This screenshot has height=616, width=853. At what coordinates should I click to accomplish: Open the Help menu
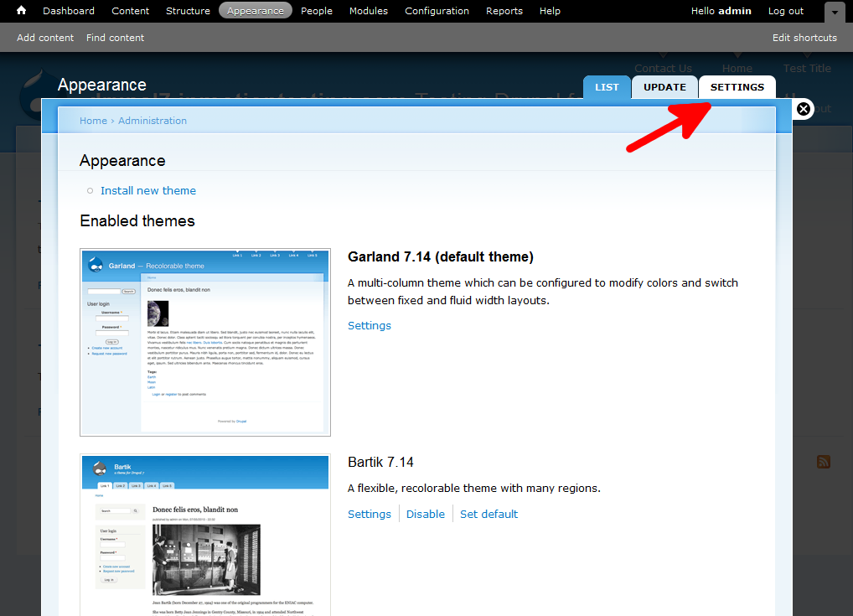tap(550, 11)
